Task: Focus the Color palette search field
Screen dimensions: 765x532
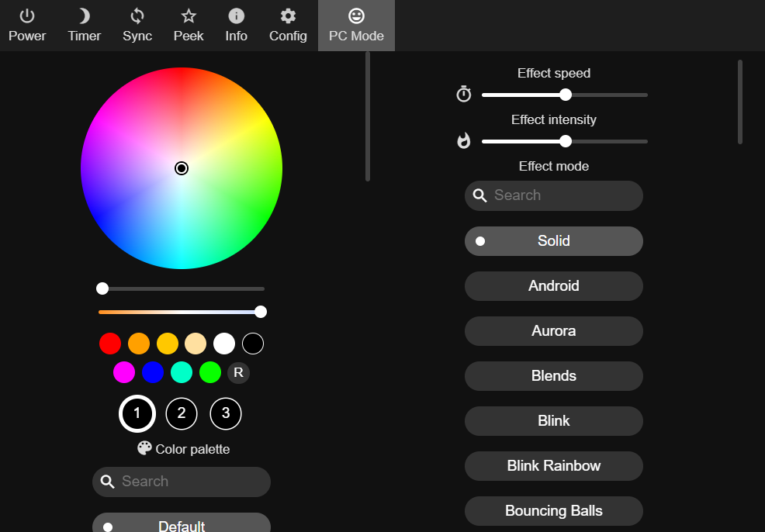Action: 182,482
